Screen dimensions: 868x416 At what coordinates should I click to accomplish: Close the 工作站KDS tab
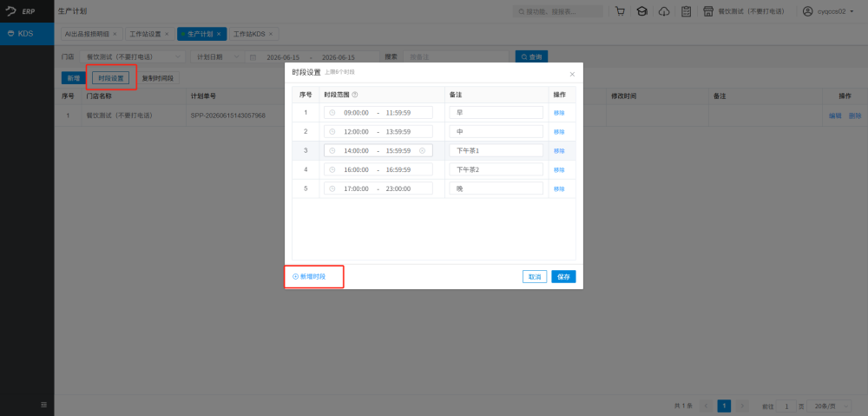[271, 34]
